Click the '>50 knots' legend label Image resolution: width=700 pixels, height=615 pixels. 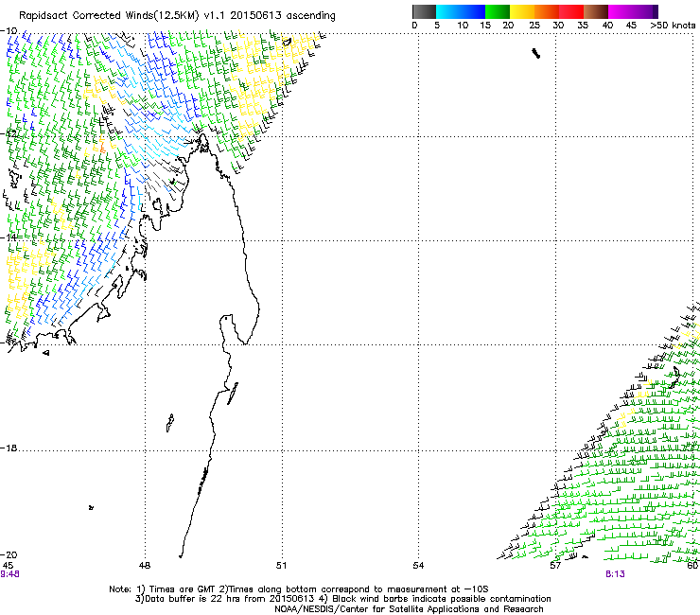tap(674, 26)
